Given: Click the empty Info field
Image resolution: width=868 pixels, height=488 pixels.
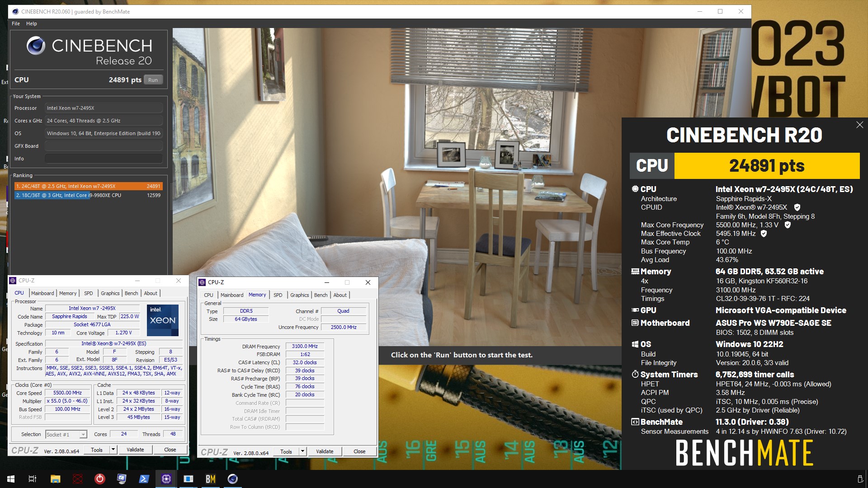Looking at the screenshot, I should 104,159.
